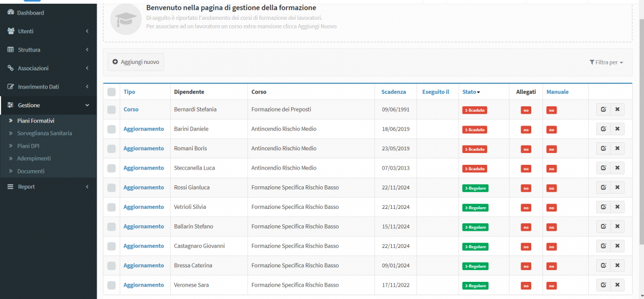The height and width of the screenshot is (299, 644).
Task: Edit the Bressa Caterina row
Action: tap(603, 265)
